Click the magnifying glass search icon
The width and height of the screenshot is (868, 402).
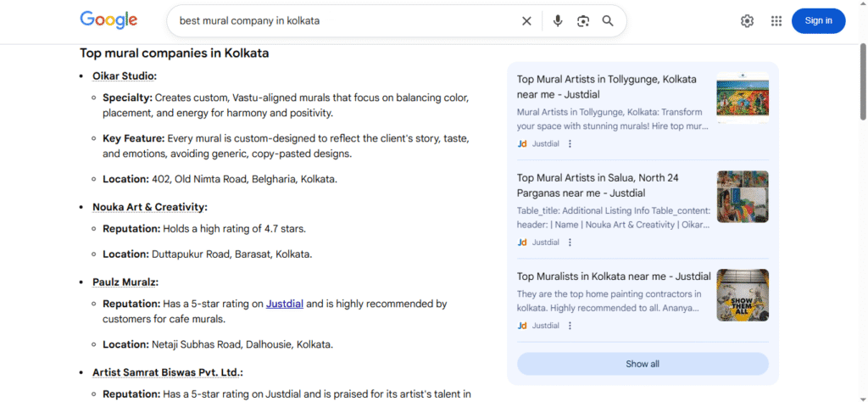click(608, 21)
